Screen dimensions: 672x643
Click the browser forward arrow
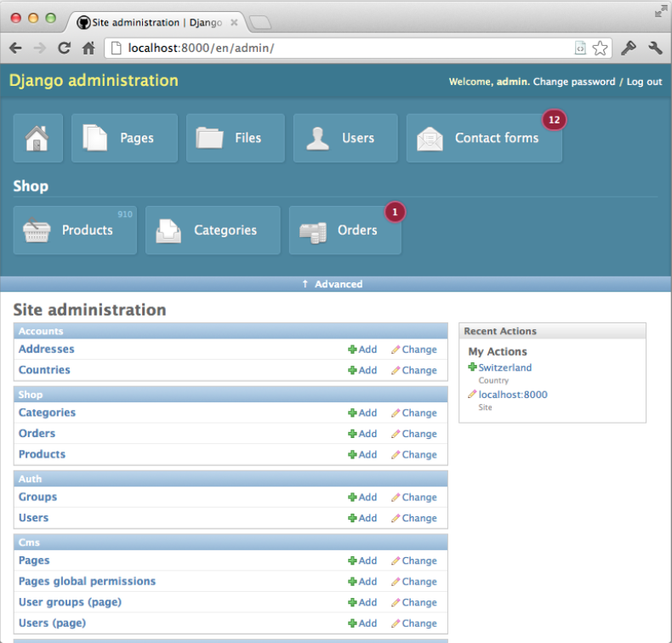coord(40,48)
